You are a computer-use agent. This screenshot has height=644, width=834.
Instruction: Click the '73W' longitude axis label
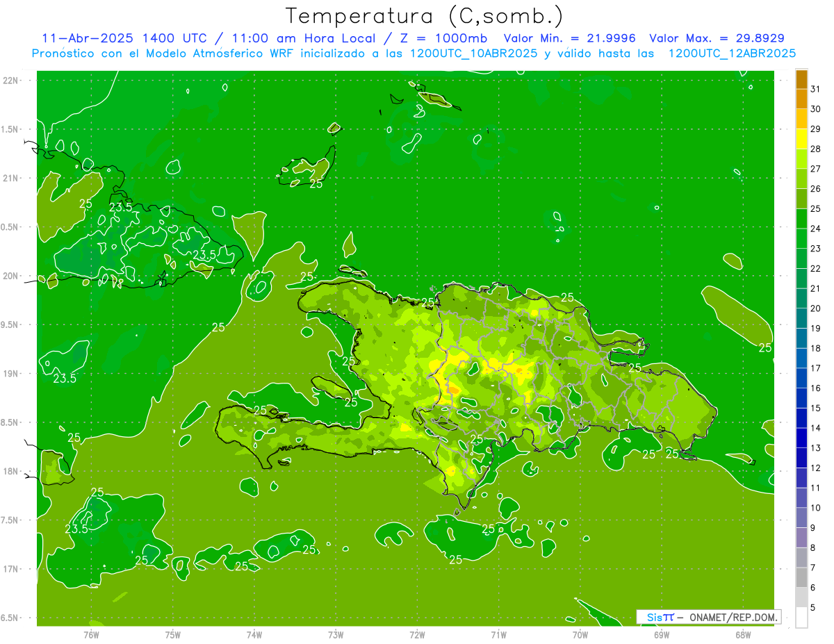coord(336,634)
